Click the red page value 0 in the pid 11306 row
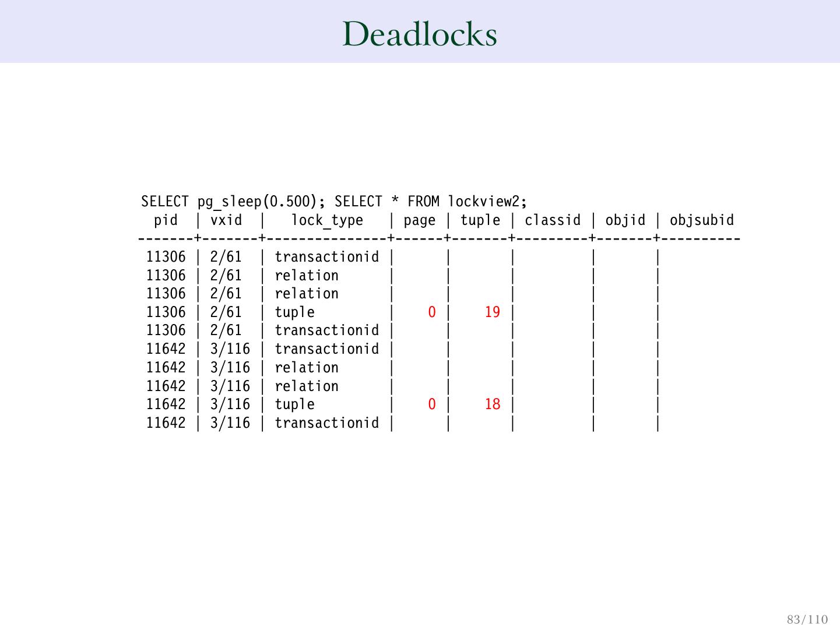Screen dimensions: 840x630 pos(432,312)
